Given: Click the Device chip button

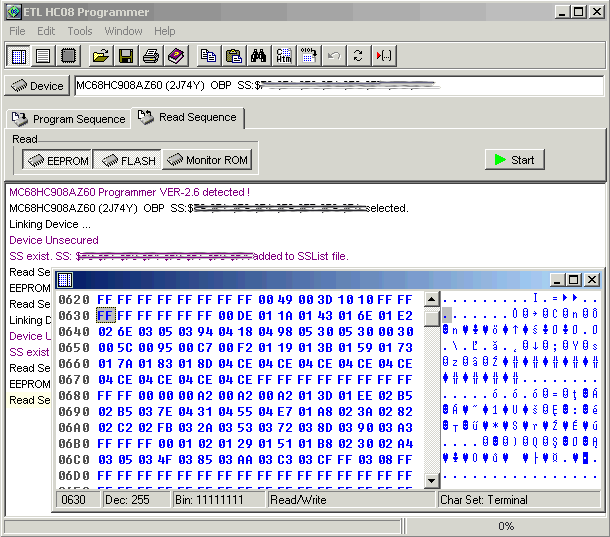Looking at the screenshot, I should [x=37, y=86].
